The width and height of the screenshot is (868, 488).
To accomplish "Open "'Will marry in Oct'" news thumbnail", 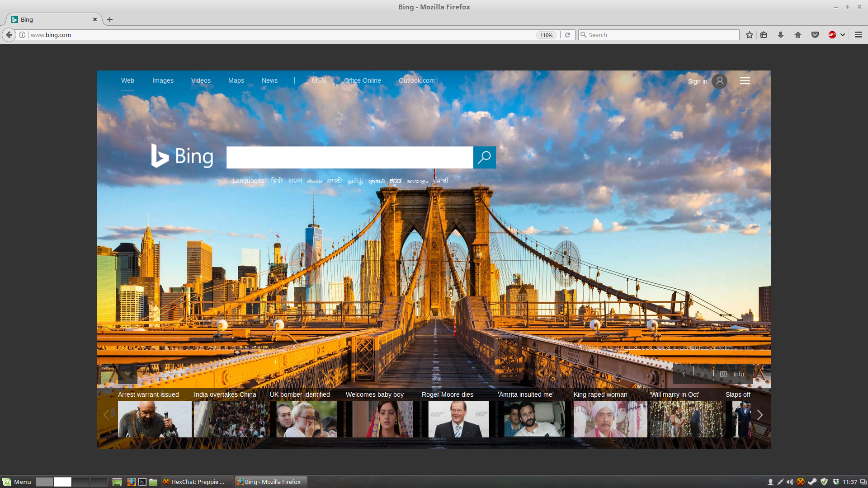I will pos(686,419).
